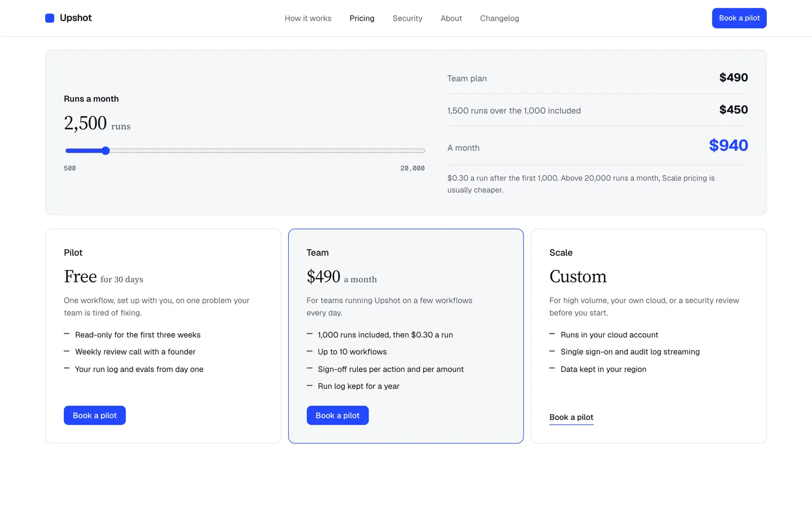Follow the Scale card Book a pilot link
Image resolution: width=812 pixels, height=508 pixels.
(x=571, y=417)
